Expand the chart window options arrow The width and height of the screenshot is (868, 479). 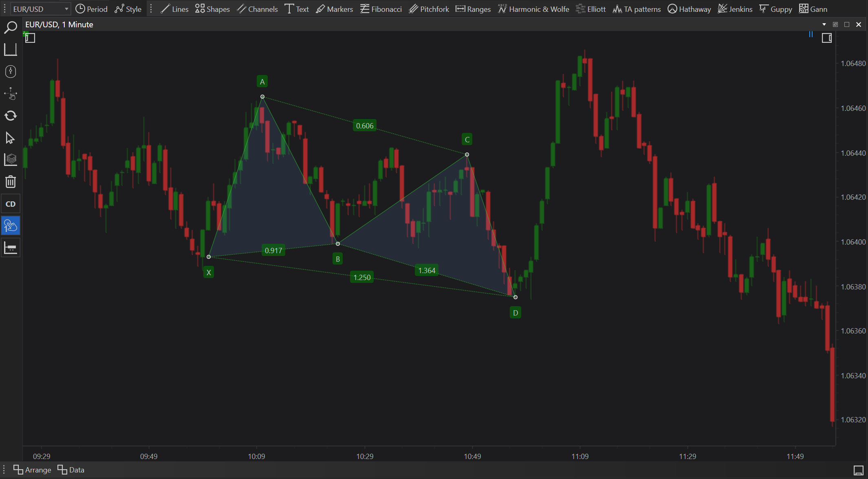[x=824, y=24]
